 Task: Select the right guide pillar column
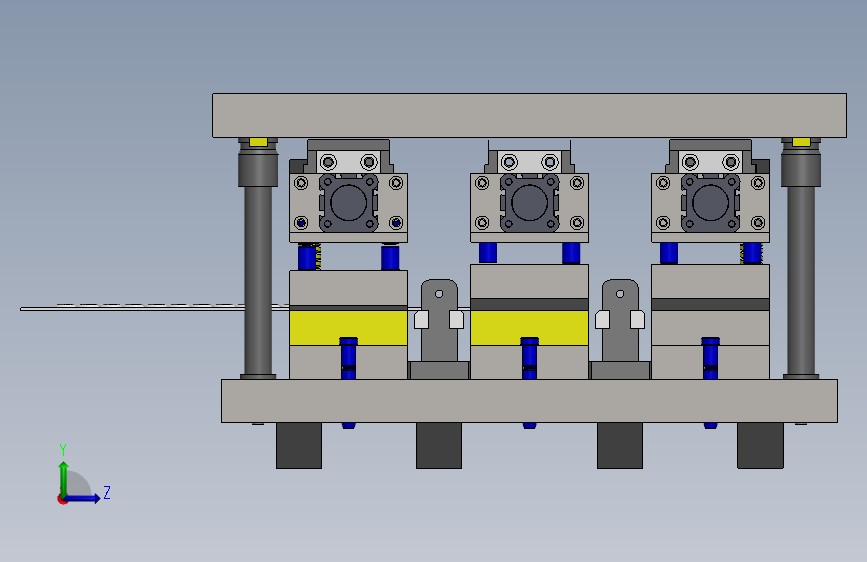coord(801,280)
